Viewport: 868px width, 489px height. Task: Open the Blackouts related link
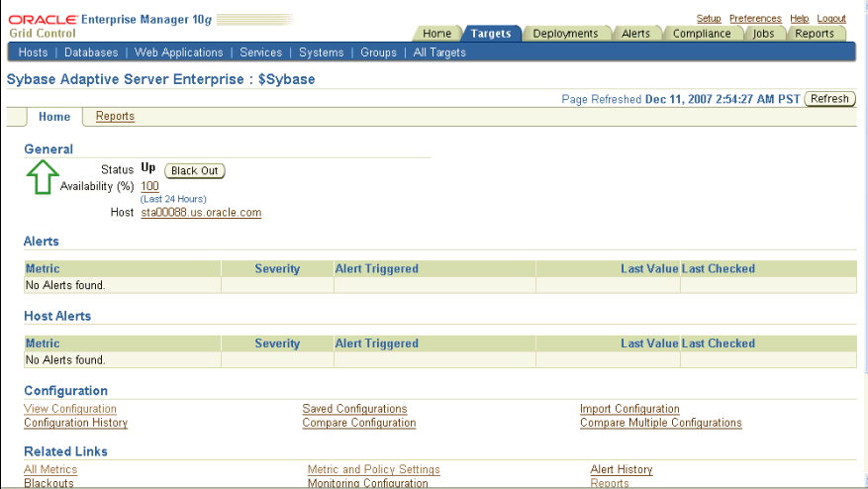(x=48, y=483)
